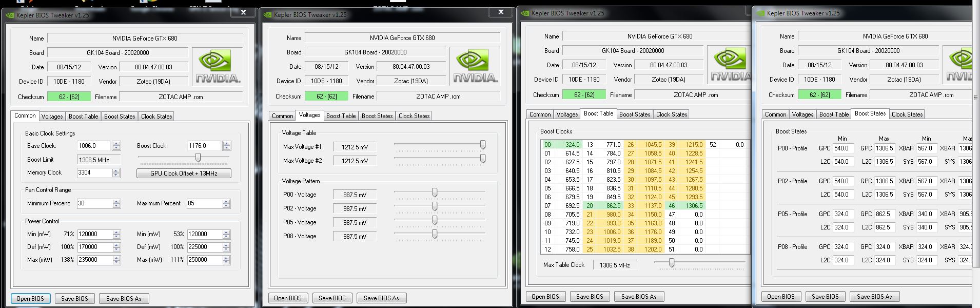Image resolution: width=980 pixels, height=308 pixels.
Task: Click spinner of Min (mW) 71% field
Action: (116, 235)
